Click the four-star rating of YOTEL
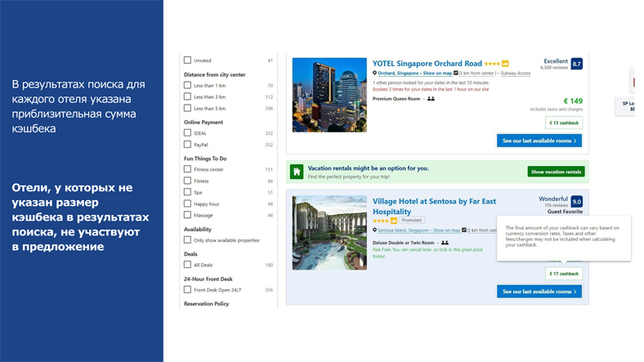The image size is (644, 362). coord(492,64)
